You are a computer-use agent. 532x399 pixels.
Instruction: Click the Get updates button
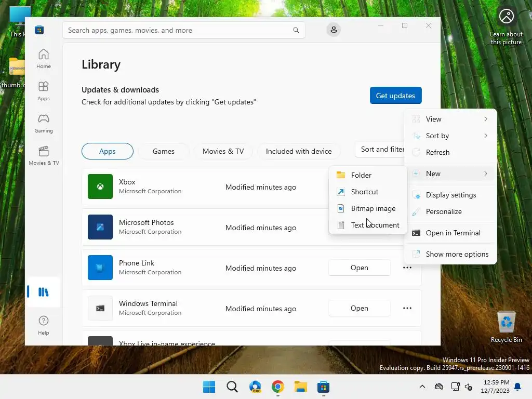click(x=395, y=96)
